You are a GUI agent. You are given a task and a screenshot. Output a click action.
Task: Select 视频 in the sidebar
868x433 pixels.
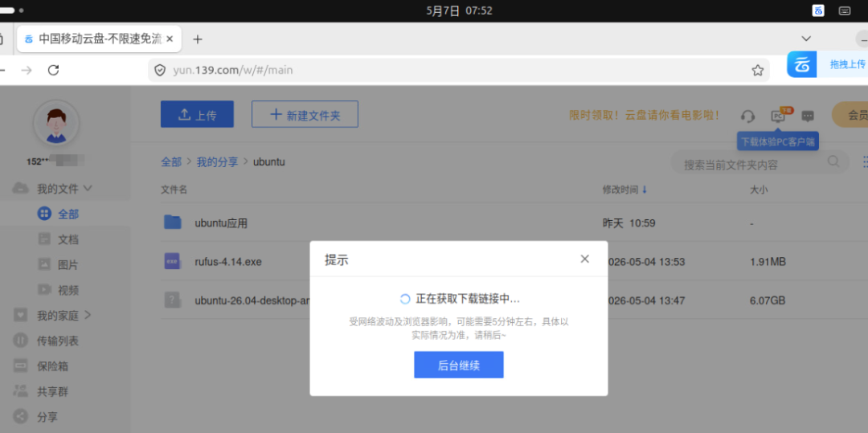[68, 290]
